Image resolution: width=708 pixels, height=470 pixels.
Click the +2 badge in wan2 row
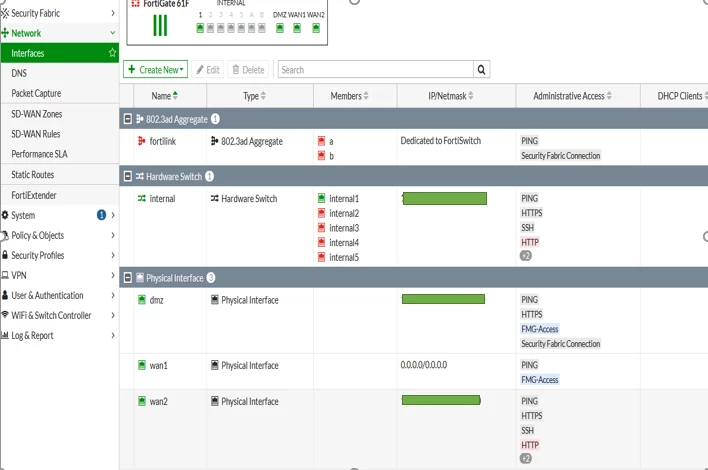tap(526, 458)
